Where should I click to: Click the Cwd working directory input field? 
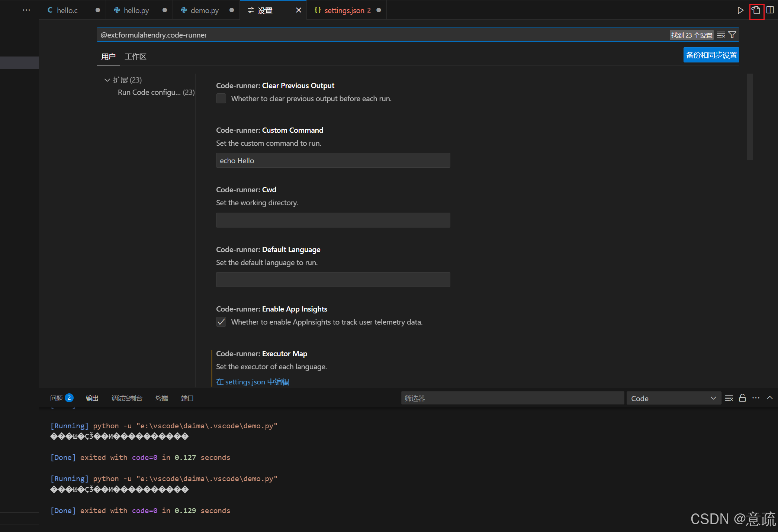click(x=333, y=220)
